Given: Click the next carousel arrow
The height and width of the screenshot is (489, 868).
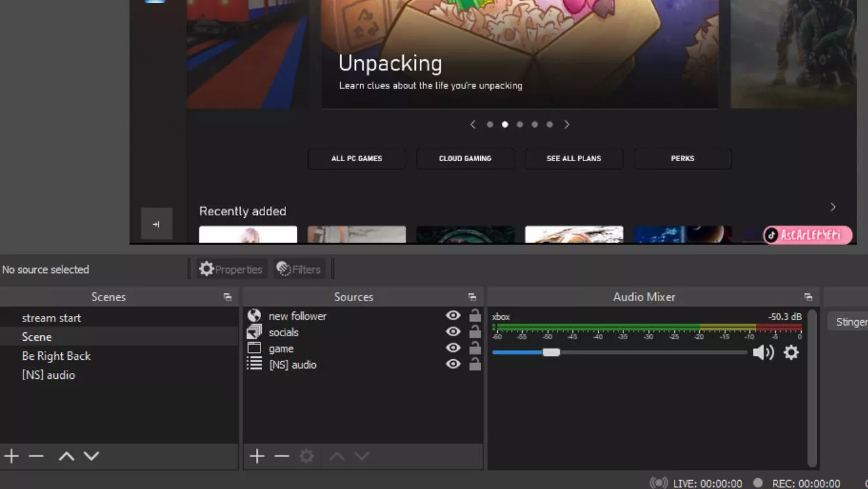Looking at the screenshot, I should pos(566,124).
